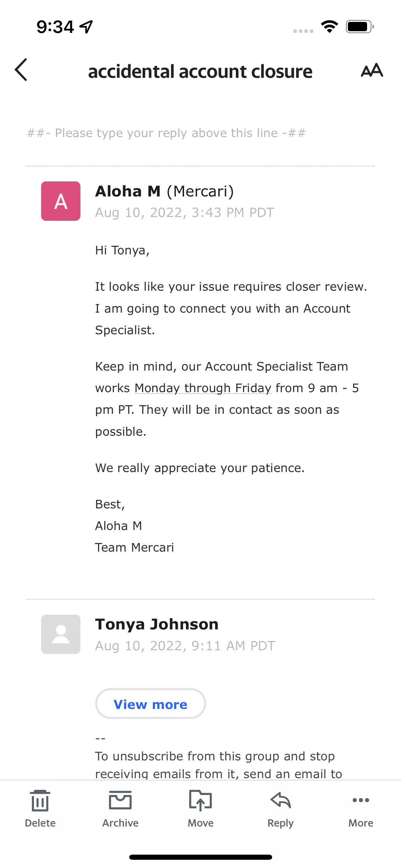Tap the home indicator bar
The height and width of the screenshot is (868, 401).
click(200, 857)
